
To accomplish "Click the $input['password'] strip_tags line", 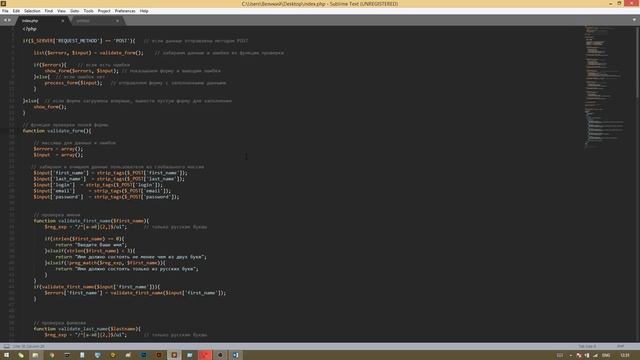I will coord(106,197).
